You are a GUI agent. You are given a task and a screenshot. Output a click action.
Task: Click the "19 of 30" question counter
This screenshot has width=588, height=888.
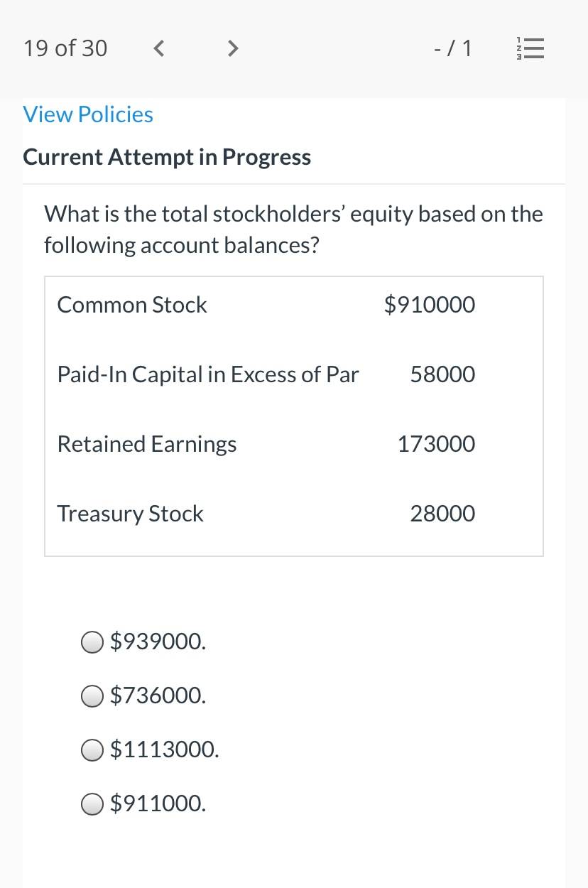coord(65,48)
